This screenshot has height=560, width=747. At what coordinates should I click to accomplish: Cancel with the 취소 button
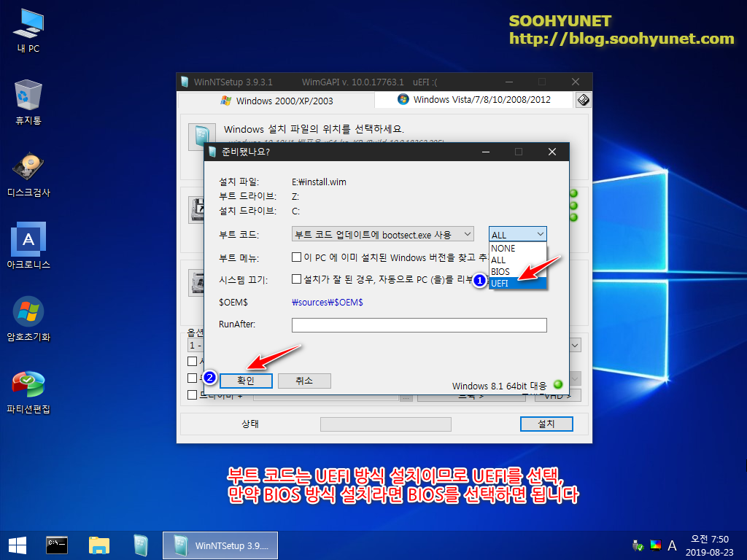pyautogui.click(x=304, y=381)
